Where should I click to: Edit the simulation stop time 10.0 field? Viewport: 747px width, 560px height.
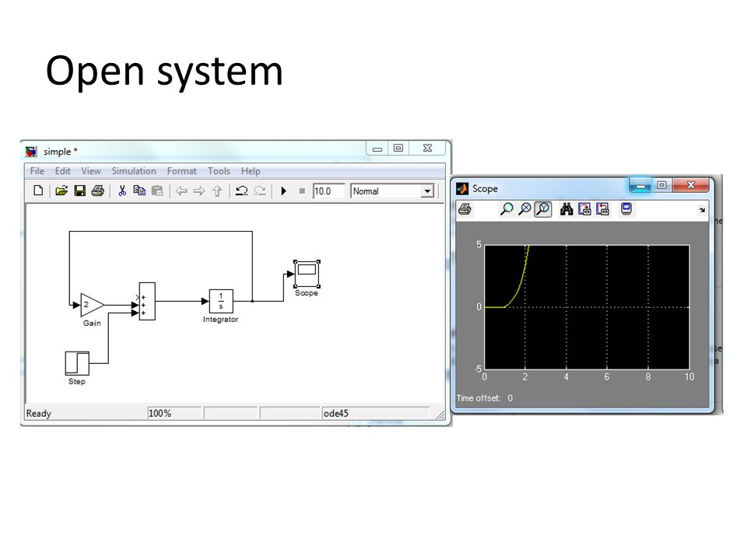tap(328, 191)
